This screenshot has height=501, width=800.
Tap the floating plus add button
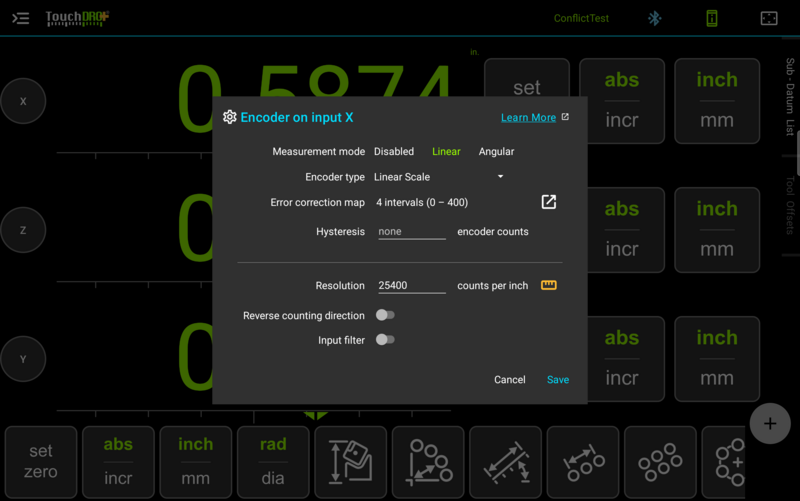point(770,423)
